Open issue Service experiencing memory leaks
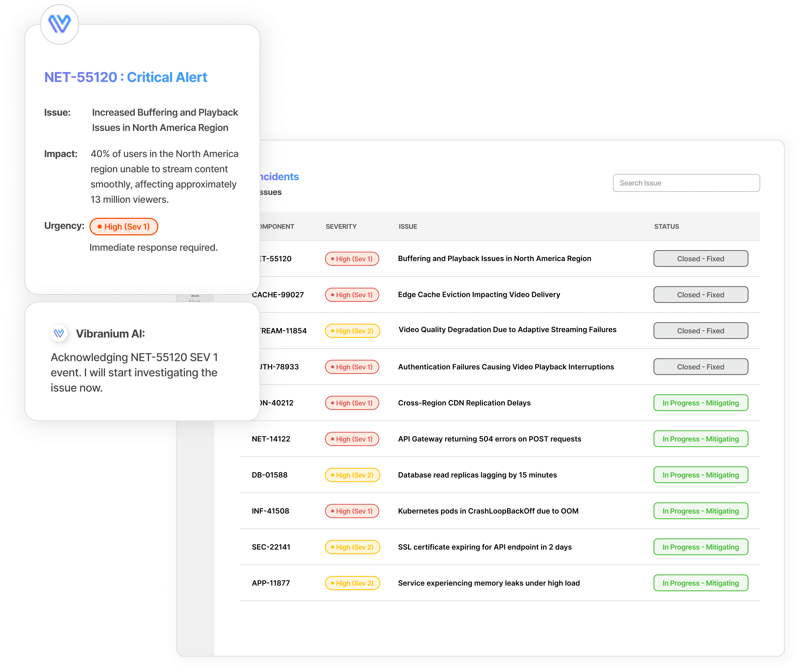This screenshot has height=672, width=800. tap(489, 583)
